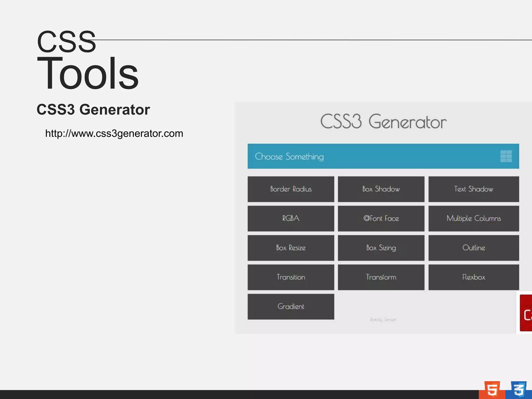
Task: Select the Text Shadow option
Action: point(474,189)
